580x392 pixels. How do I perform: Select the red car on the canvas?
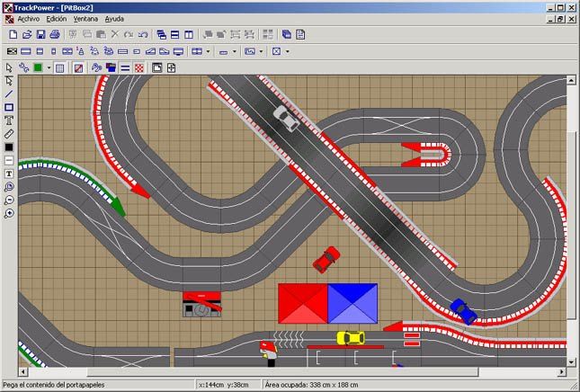tap(326, 260)
